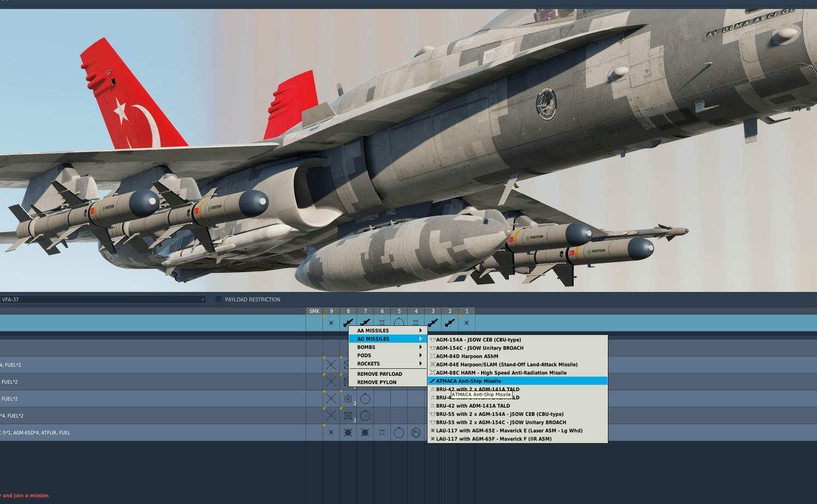Select the pylon 9 payload icon in the top row

click(331, 323)
